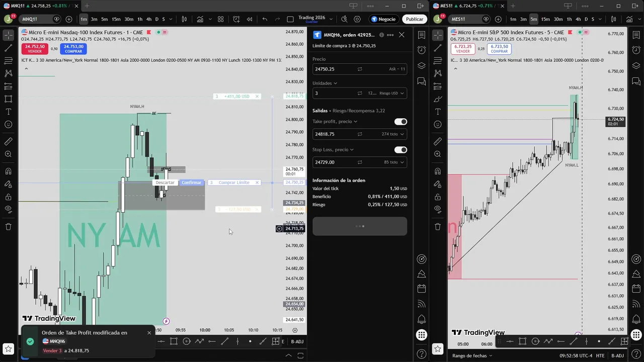The height and width of the screenshot is (362, 644).
Task: Click the favorites star button at bottom left
Action: pyautogui.click(x=8, y=348)
